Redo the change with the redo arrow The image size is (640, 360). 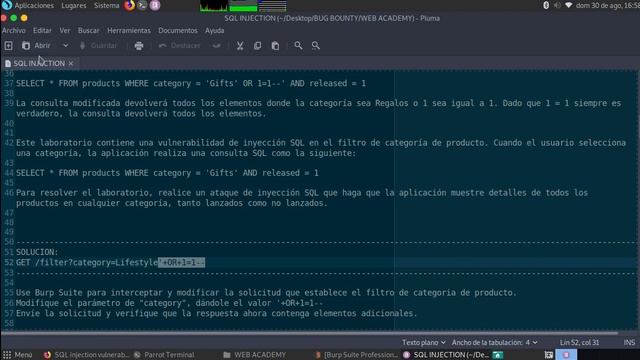coord(216,46)
